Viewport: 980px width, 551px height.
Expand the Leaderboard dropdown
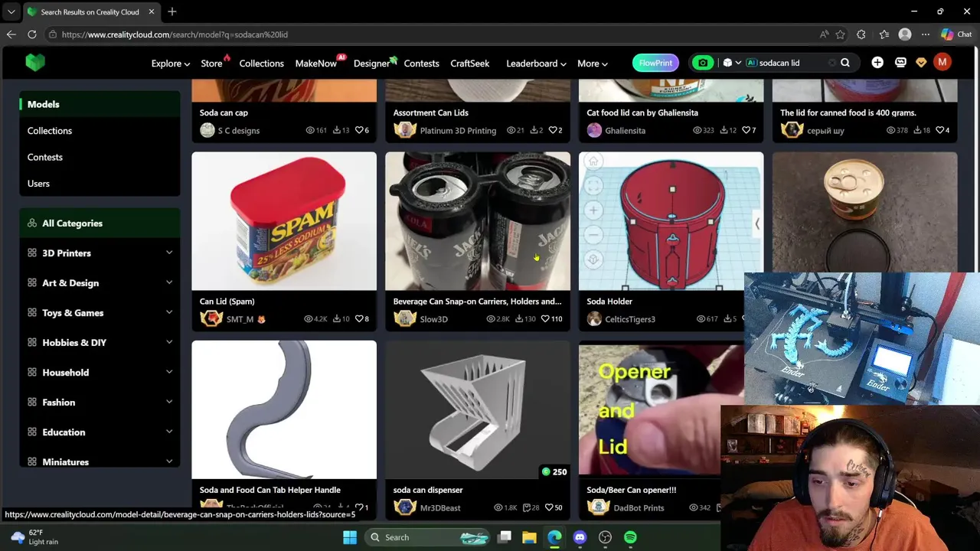tap(536, 64)
